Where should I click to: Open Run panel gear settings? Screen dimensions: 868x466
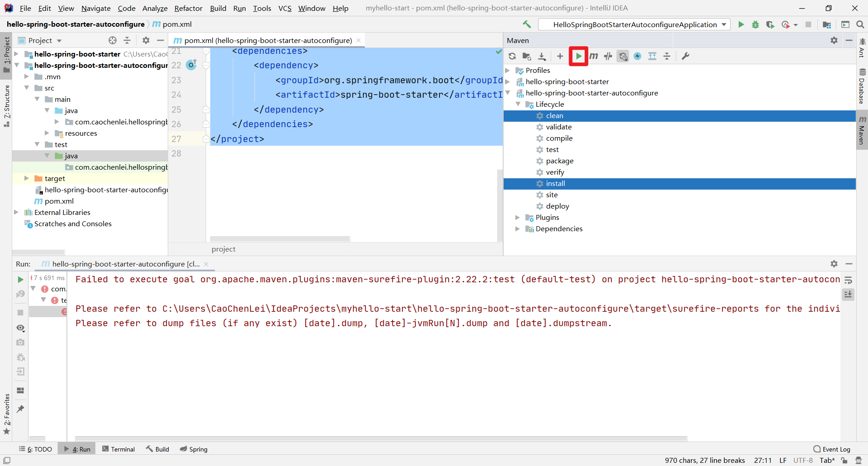(834, 264)
